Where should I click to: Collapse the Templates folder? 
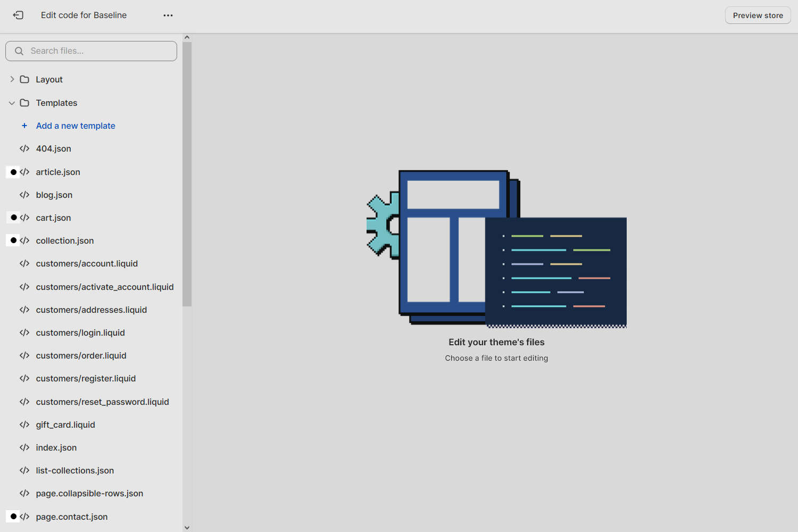[x=12, y=103]
